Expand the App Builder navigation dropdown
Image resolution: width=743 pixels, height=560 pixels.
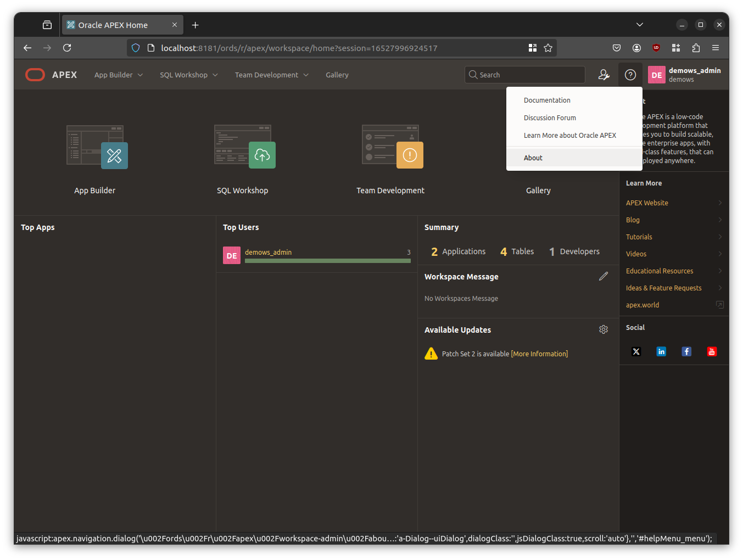coord(118,75)
